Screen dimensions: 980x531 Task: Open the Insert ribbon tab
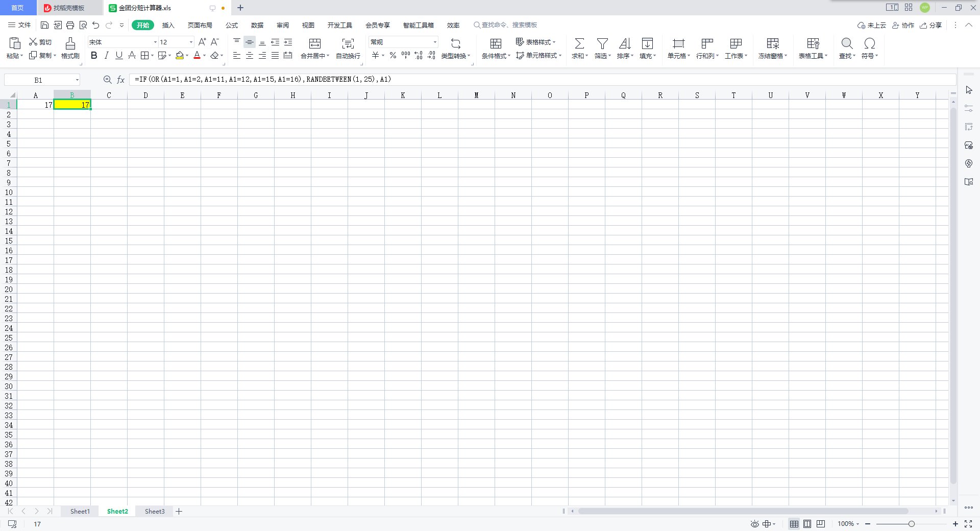point(168,25)
